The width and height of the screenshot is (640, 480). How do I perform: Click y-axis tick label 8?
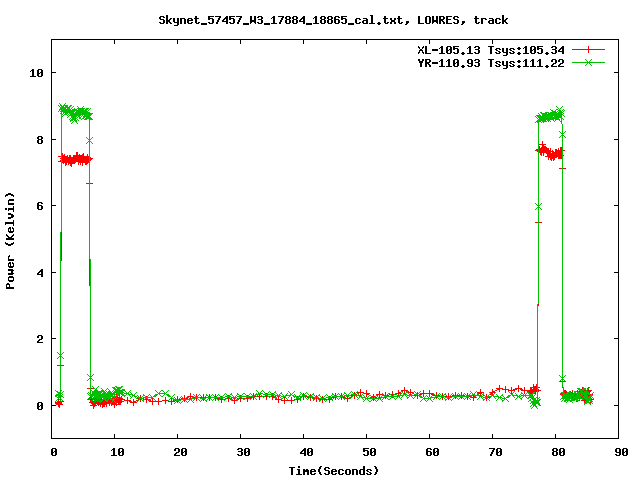[40, 140]
